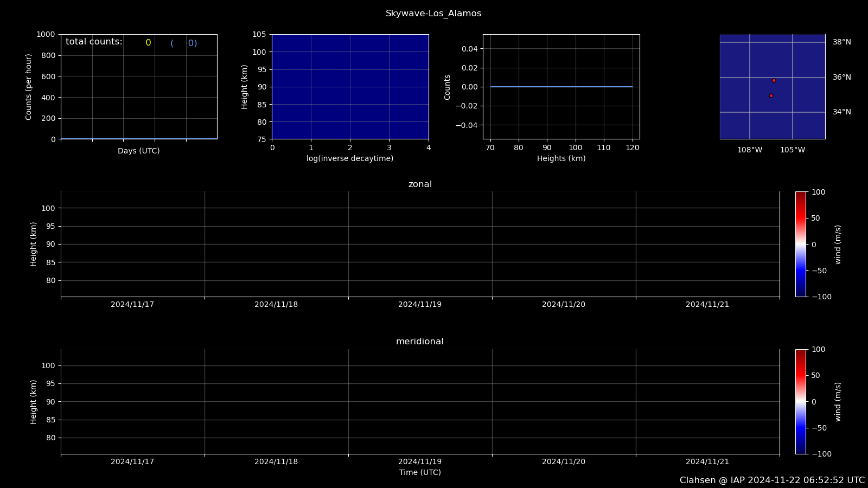This screenshot has width=868, height=488.
Task: Click the 'log(inverse decaytime)' axis label
Action: [x=350, y=159]
